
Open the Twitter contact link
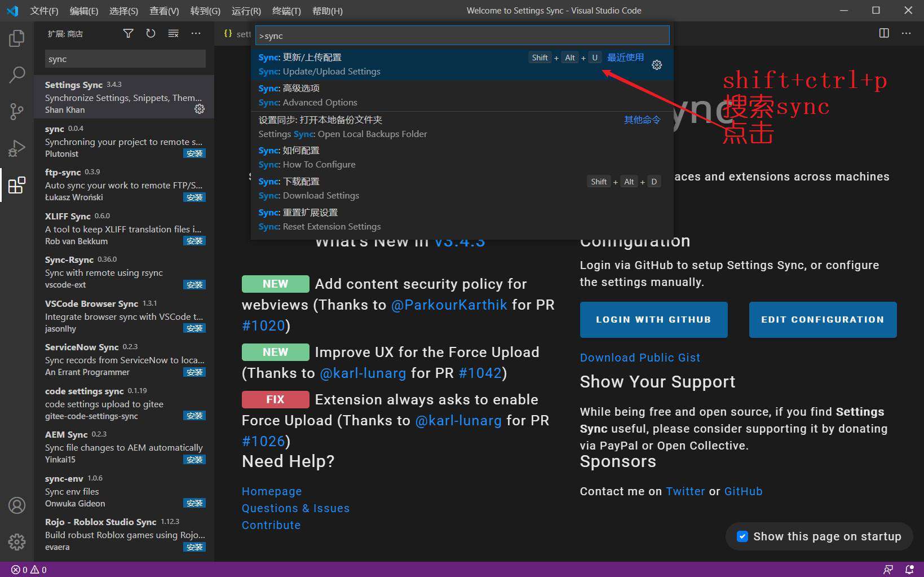click(686, 491)
